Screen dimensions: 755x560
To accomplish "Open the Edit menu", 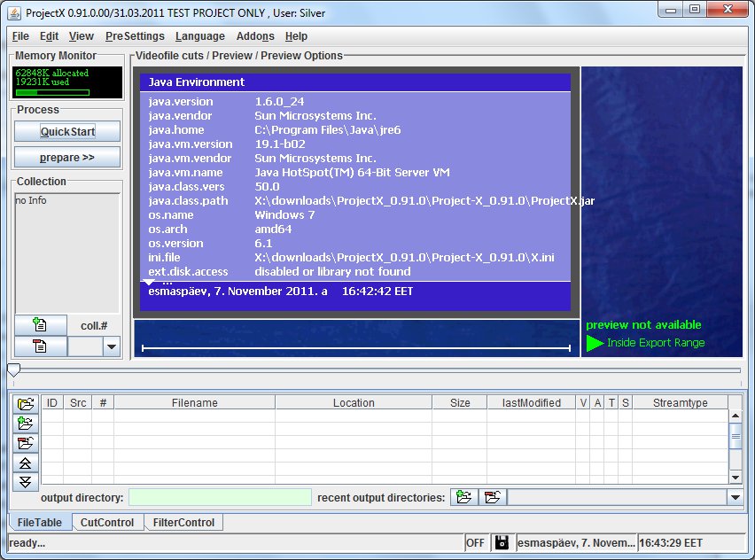I will pos(49,36).
